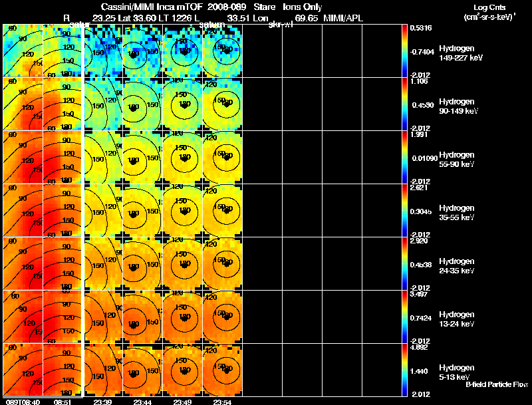Click the '0.5316' color scale maximum
Screen dimensions: 532x405
click(421, 28)
